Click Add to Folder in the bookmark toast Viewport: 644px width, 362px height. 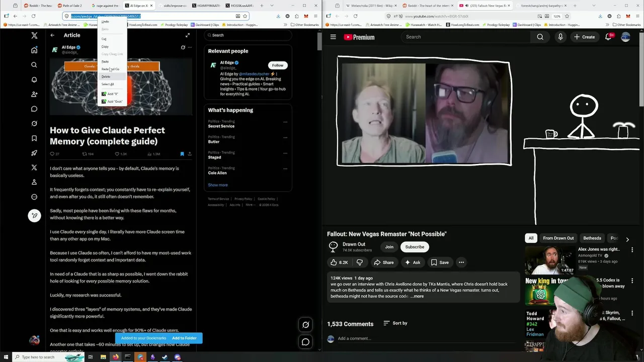[x=184, y=338]
